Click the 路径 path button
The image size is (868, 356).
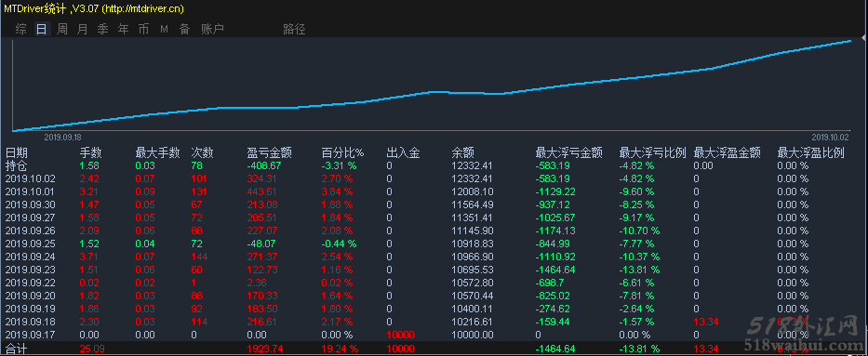click(294, 30)
